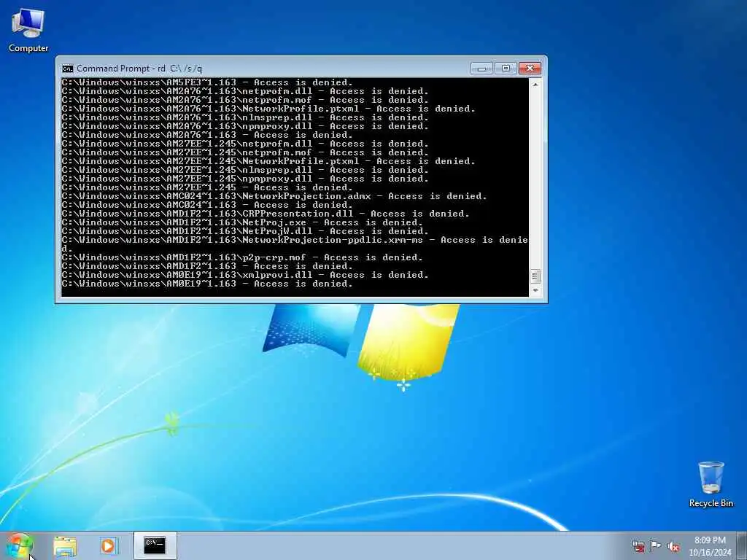The image size is (747, 560).
Task: Open the network status tray icon
Action: coord(638,546)
